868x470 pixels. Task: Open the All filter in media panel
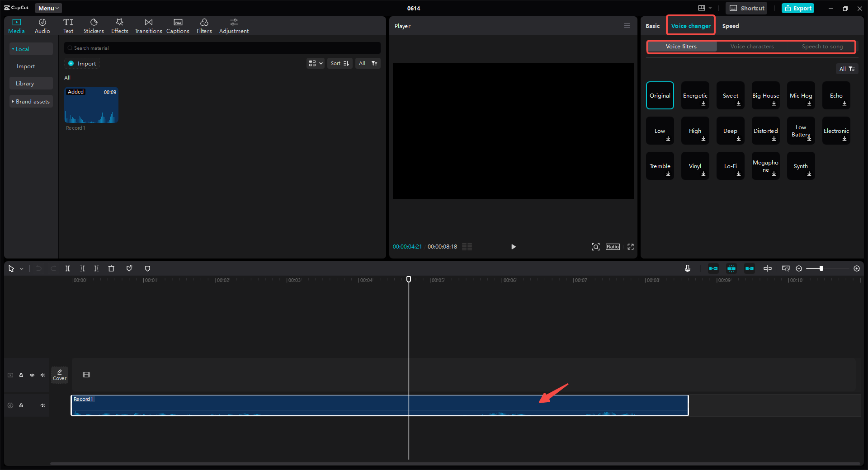[x=368, y=63]
